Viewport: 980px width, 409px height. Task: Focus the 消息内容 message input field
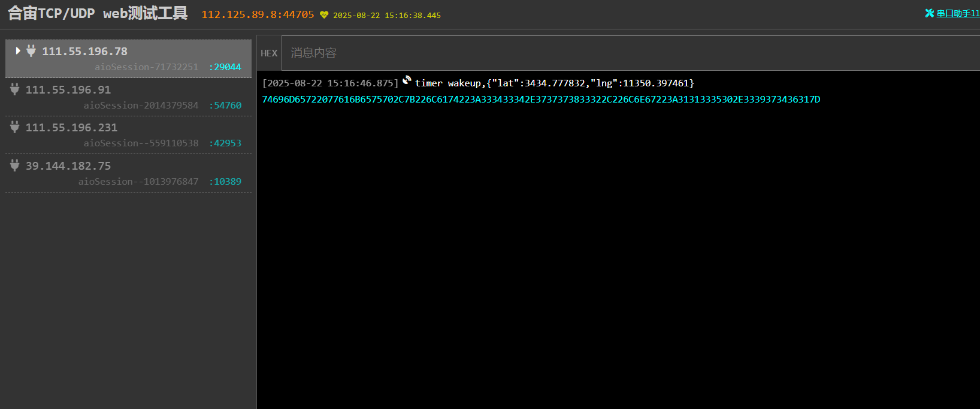pyautogui.click(x=631, y=53)
